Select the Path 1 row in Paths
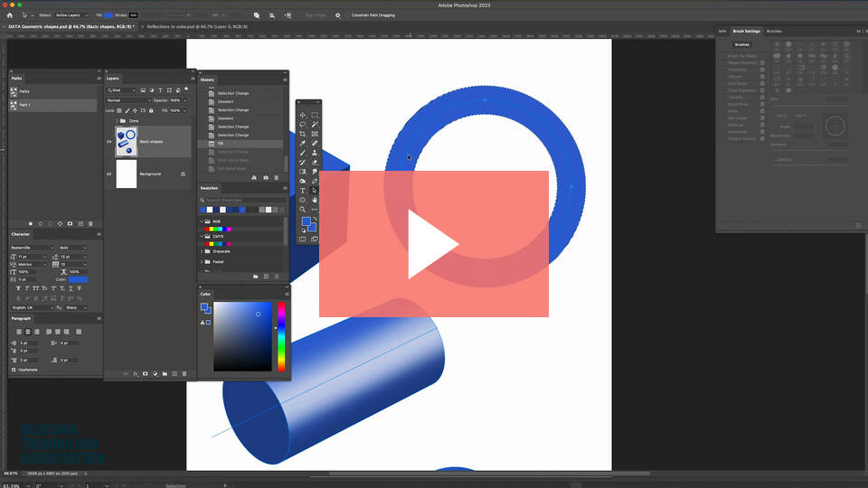 tap(53, 105)
